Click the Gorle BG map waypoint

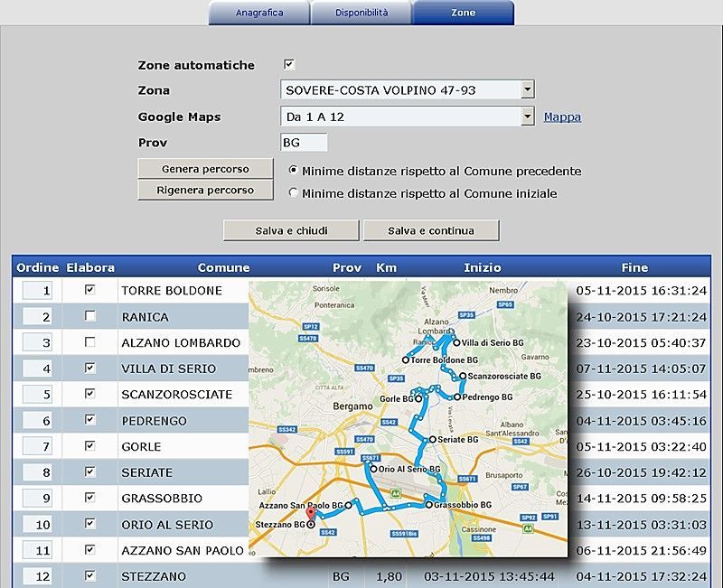418,399
